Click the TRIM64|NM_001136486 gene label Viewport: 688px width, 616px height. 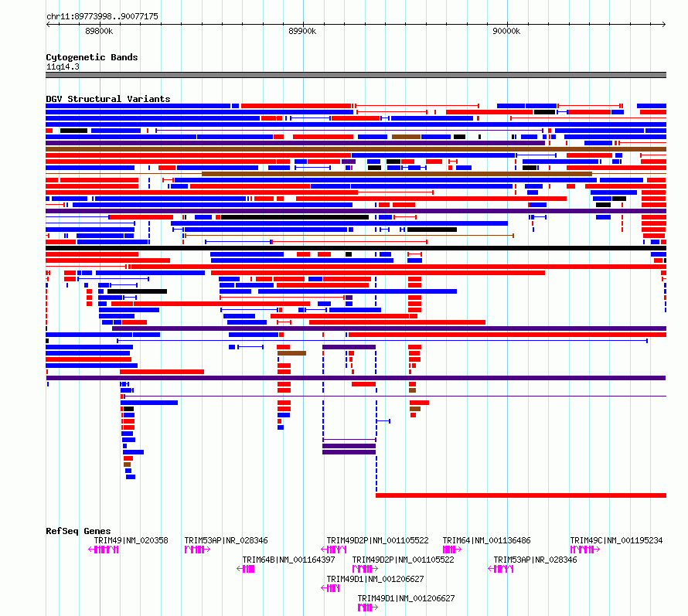click(x=486, y=540)
